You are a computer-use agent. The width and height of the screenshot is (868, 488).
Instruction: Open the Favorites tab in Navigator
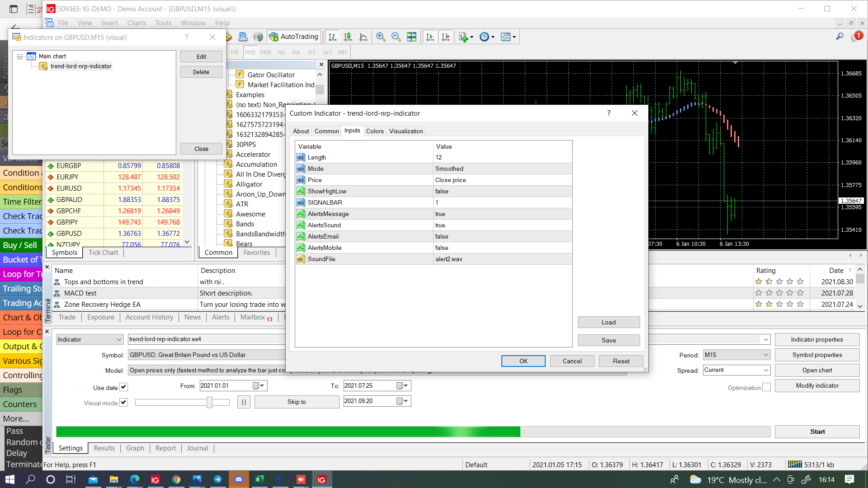click(257, 253)
